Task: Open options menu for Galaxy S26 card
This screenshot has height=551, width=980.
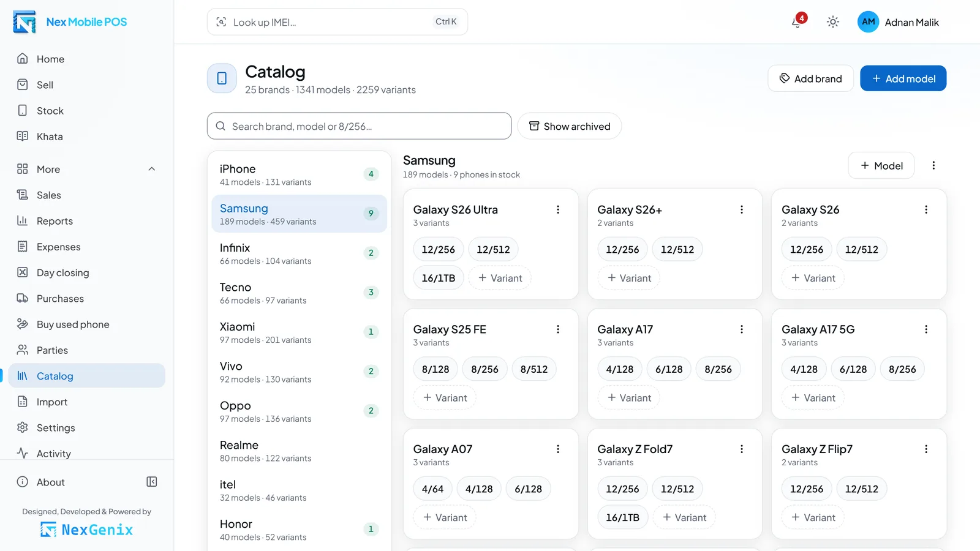Action: [x=926, y=209]
